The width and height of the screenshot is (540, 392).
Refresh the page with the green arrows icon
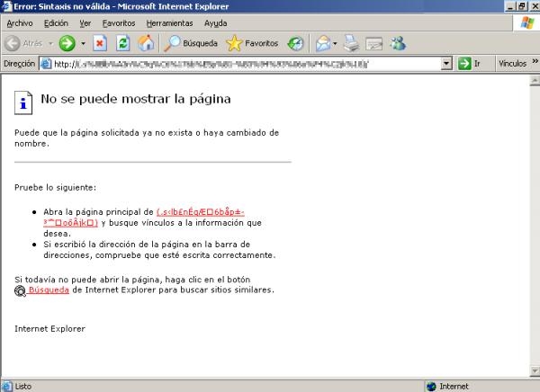[x=123, y=43]
